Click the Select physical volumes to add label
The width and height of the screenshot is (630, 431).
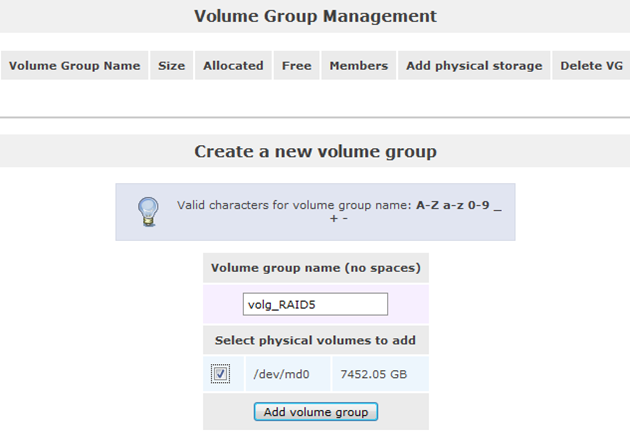click(x=315, y=340)
